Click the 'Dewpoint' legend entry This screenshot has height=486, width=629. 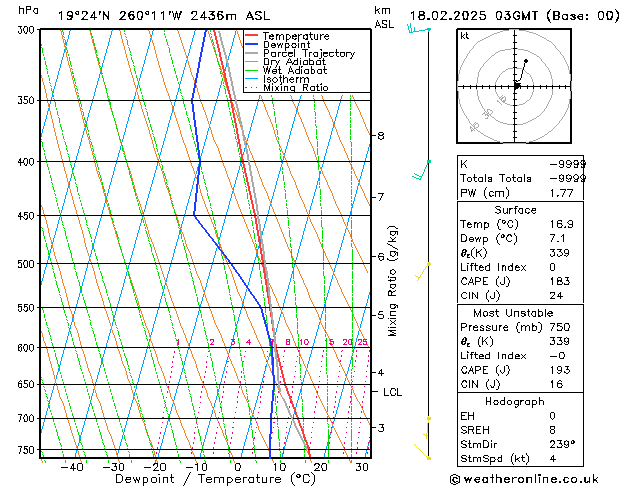(x=286, y=45)
